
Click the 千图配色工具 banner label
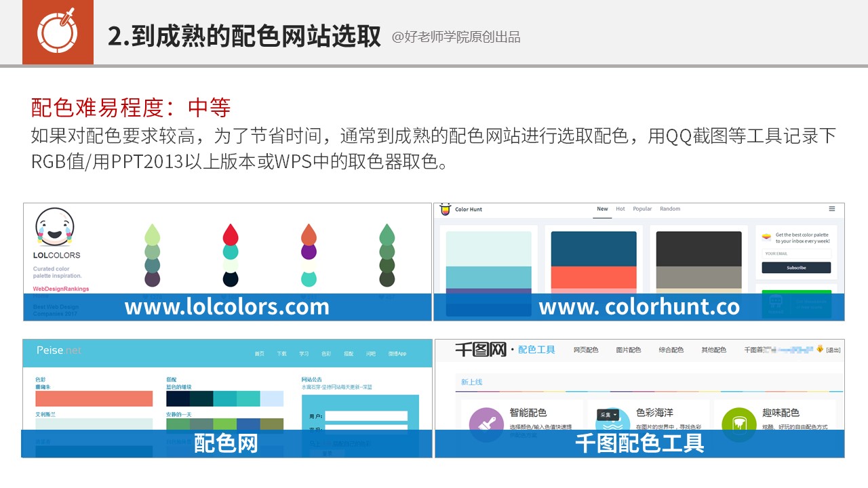click(x=639, y=443)
